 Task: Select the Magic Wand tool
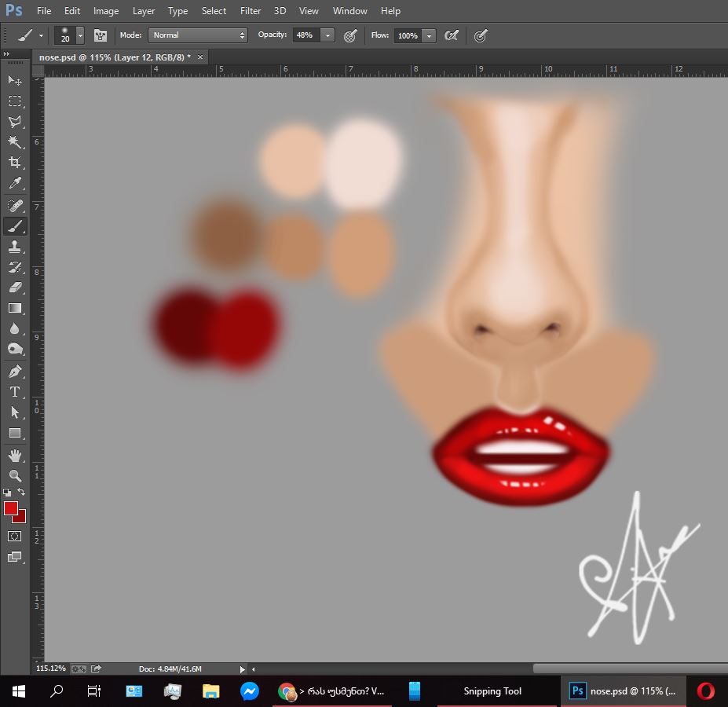pos(15,142)
